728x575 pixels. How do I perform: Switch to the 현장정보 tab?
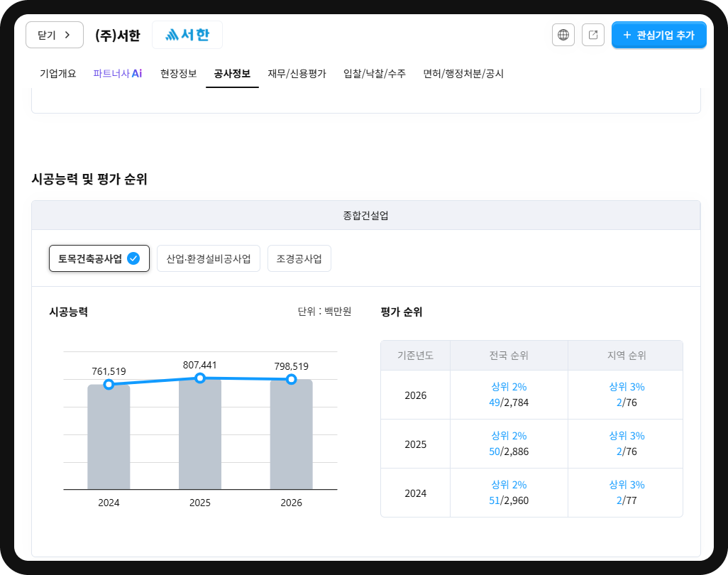pos(179,73)
